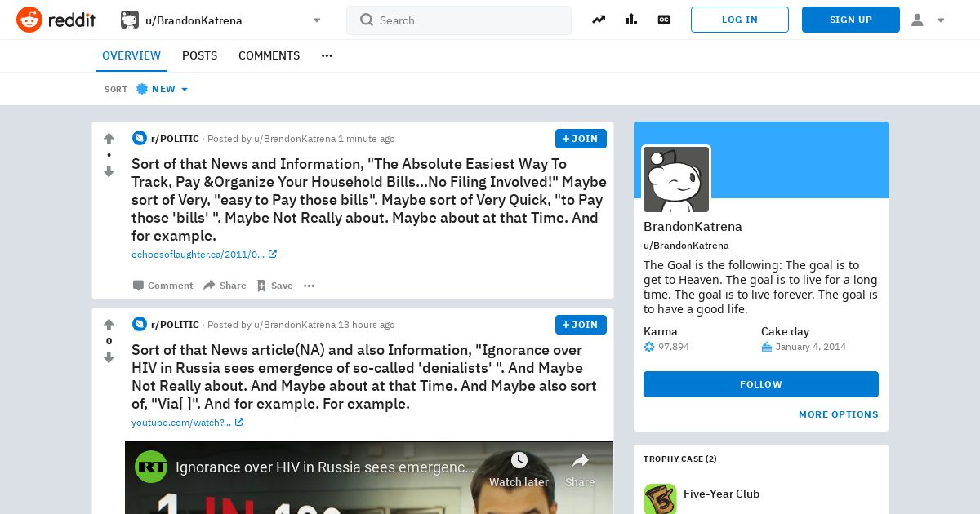Screen dimensions: 980x514
Task: Click Watch later on the video
Action: pyautogui.click(x=519, y=471)
